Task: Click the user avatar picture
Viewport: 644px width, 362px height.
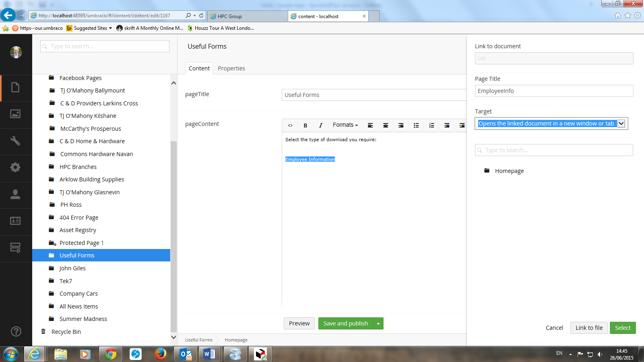Action: coord(16,52)
